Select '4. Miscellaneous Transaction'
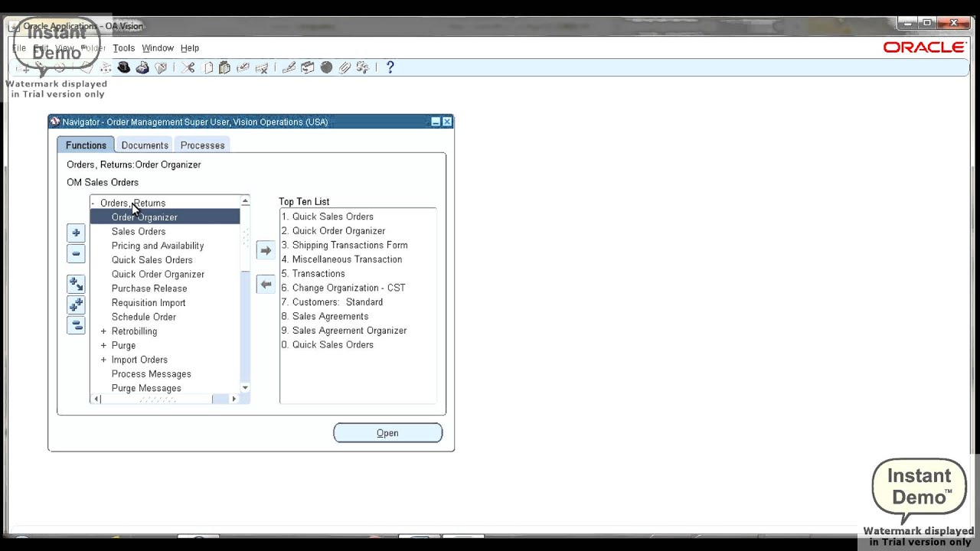This screenshot has width=980, height=551. point(341,259)
